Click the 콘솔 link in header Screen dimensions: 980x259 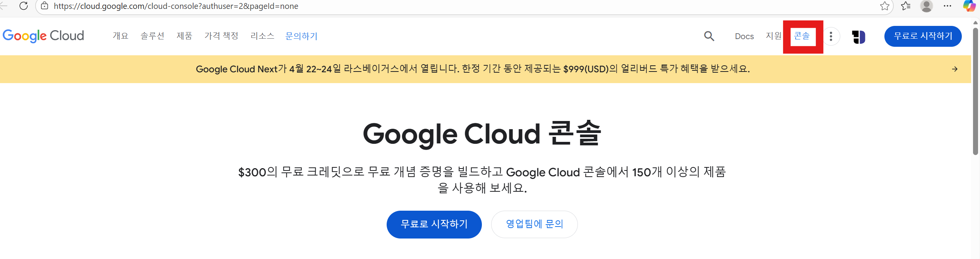click(x=802, y=36)
